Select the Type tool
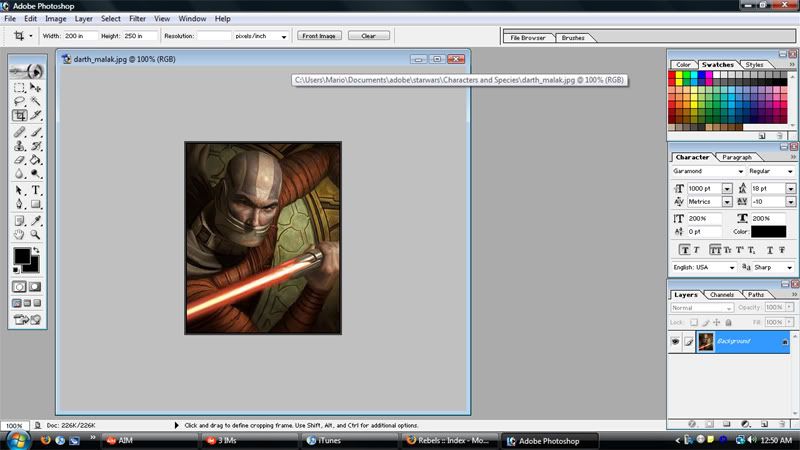 [x=35, y=190]
